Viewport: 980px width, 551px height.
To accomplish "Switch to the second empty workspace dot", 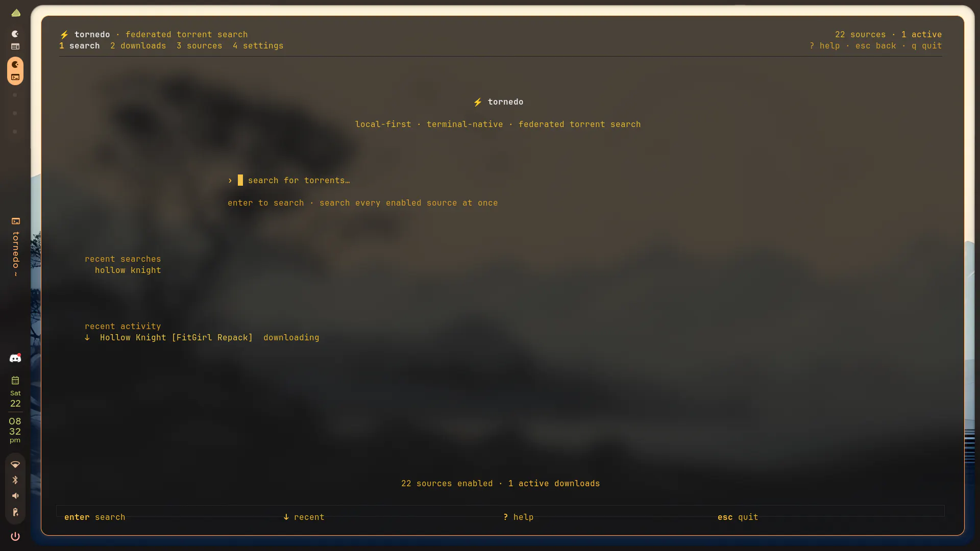I will 15,113.
